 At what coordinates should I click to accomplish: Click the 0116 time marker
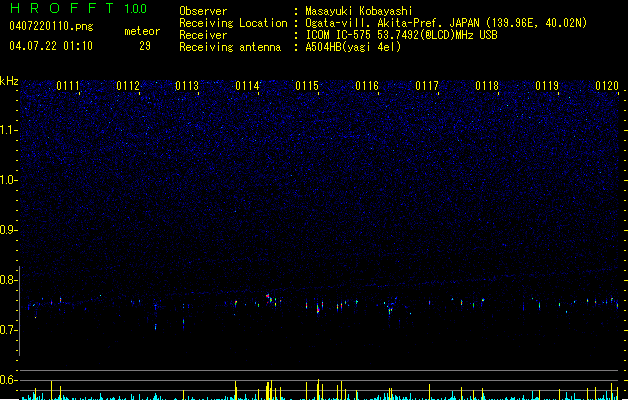[x=367, y=86]
